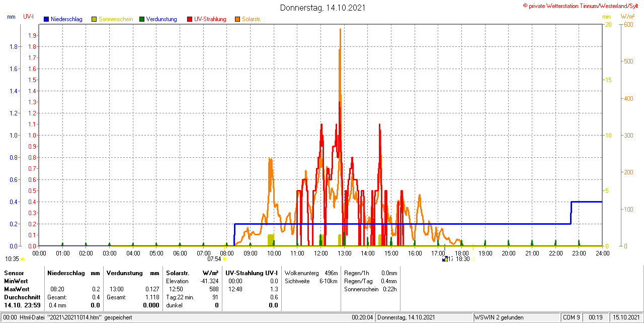Click the yellow sunrise sun icon at 07:54

click(224, 259)
